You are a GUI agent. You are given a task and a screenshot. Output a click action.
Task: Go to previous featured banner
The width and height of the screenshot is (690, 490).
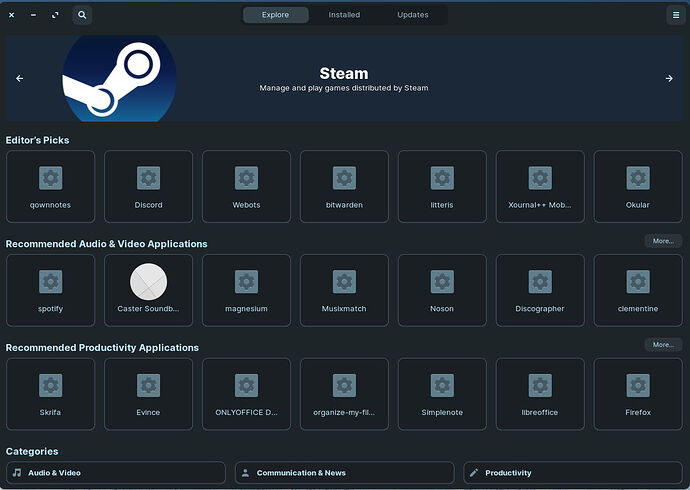[19, 78]
